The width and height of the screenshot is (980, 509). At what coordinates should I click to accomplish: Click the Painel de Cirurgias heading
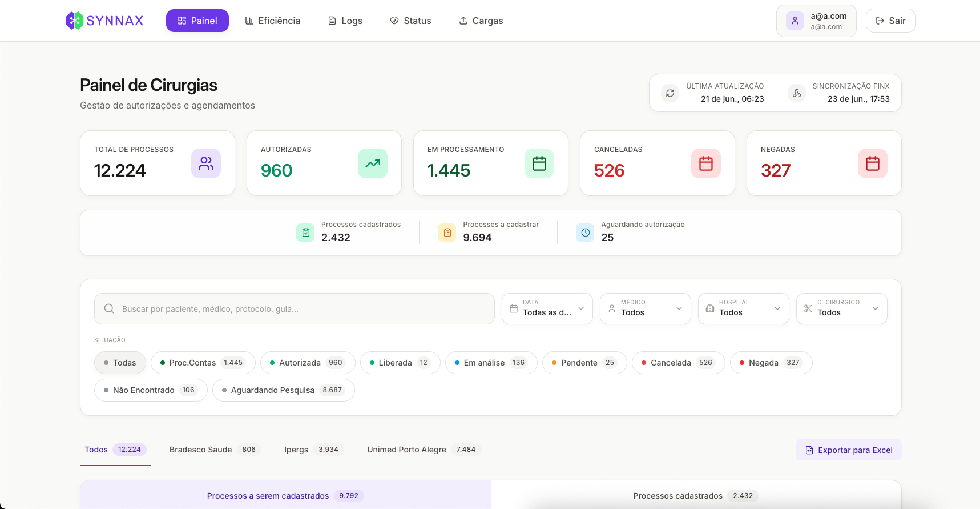(x=148, y=85)
